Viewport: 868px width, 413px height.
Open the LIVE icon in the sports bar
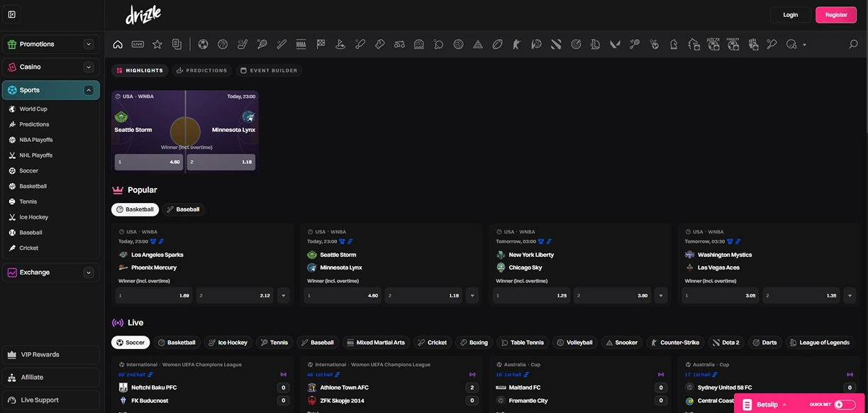click(138, 44)
